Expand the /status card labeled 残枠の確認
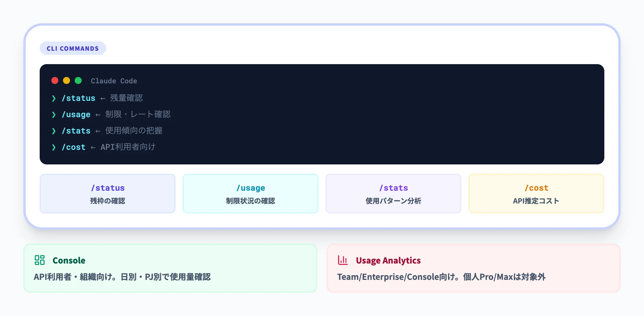The width and height of the screenshot is (644, 316). tap(107, 193)
